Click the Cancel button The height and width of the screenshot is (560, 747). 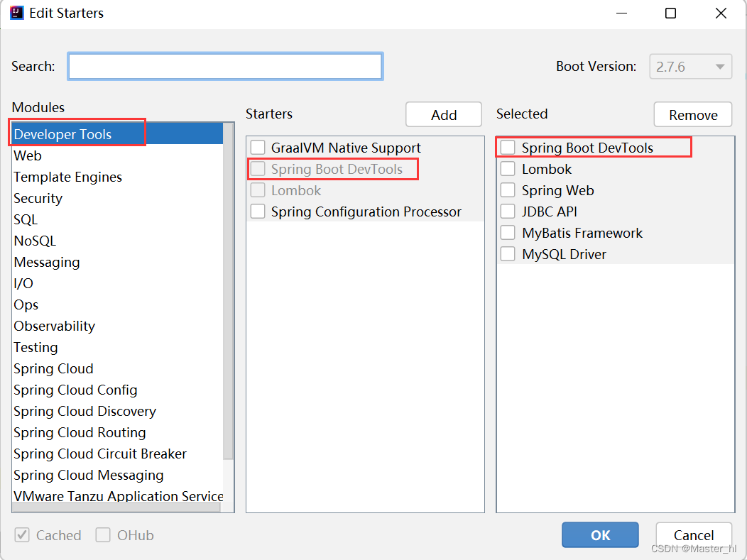pyautogui.click(x=694, y=534)
